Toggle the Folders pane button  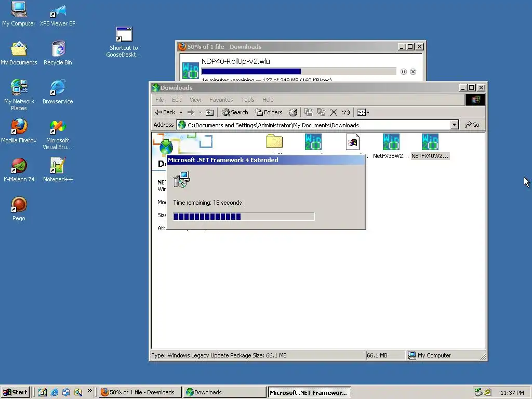point(269,112)
